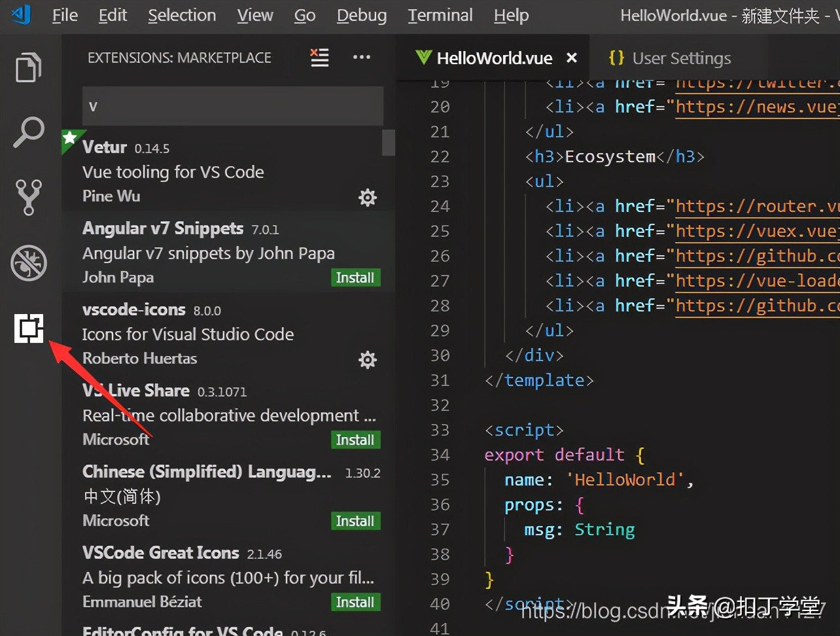This screenshot has width=840, height=636.
Task: Clear extensions search results
Action: (x=319, y=58)
